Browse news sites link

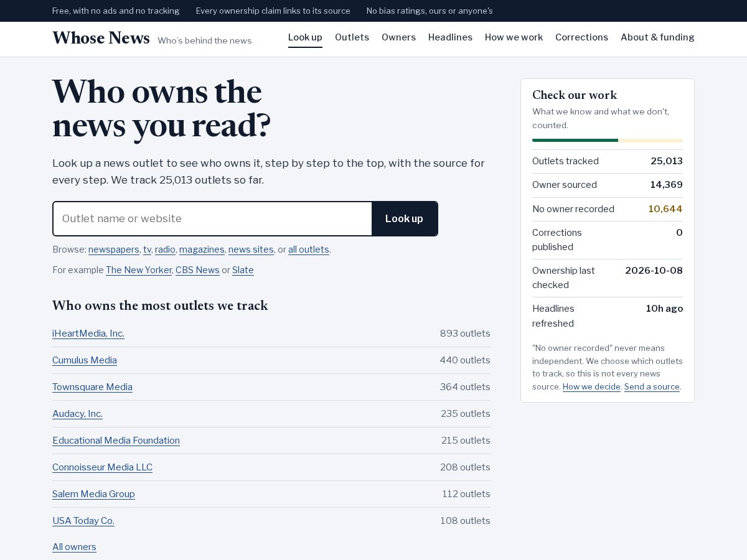point(251,250)
